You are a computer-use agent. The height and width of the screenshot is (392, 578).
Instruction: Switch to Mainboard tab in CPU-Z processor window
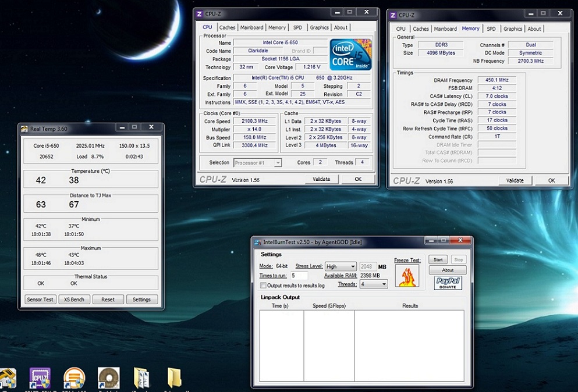[252, 27]
